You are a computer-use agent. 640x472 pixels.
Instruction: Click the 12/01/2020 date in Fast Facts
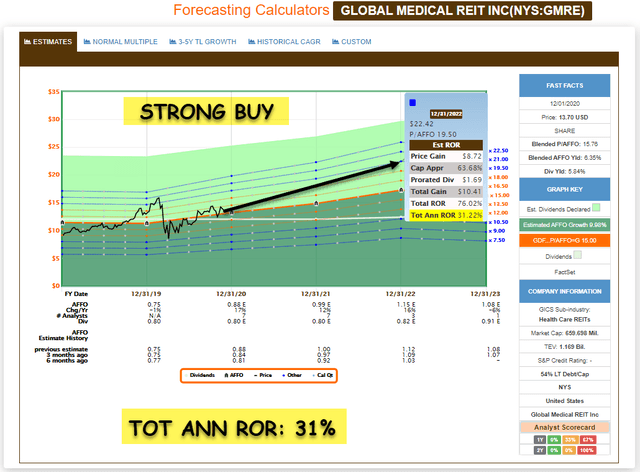(564, 104)
